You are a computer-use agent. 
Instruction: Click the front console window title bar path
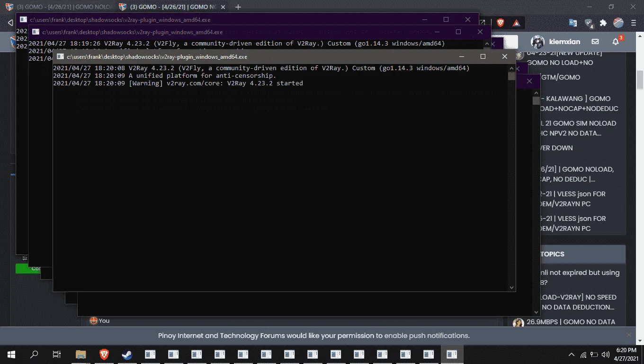[x=157, y=56]
